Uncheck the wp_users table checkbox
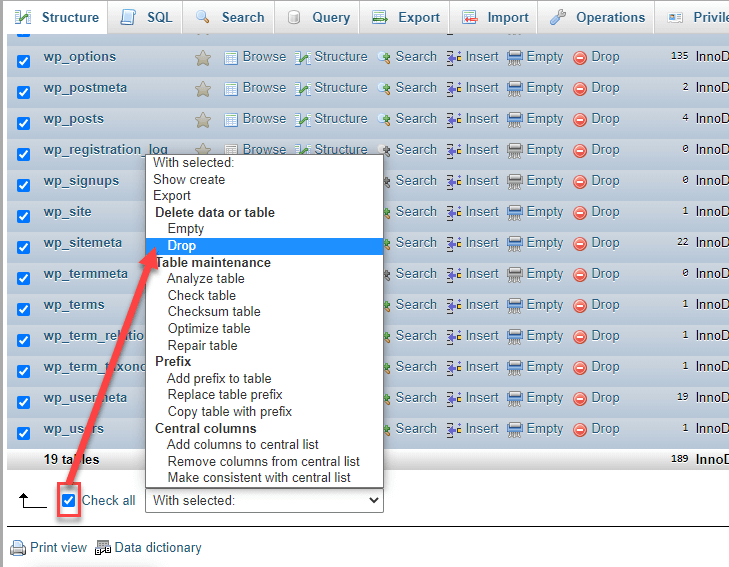The width and height of the screenshot is (729, 567). (x=23, y=433)
